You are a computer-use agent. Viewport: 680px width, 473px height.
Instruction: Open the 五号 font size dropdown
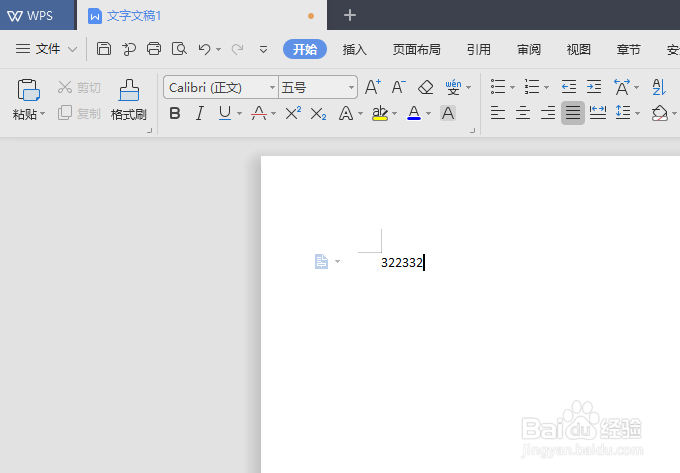tap(351, 88)
